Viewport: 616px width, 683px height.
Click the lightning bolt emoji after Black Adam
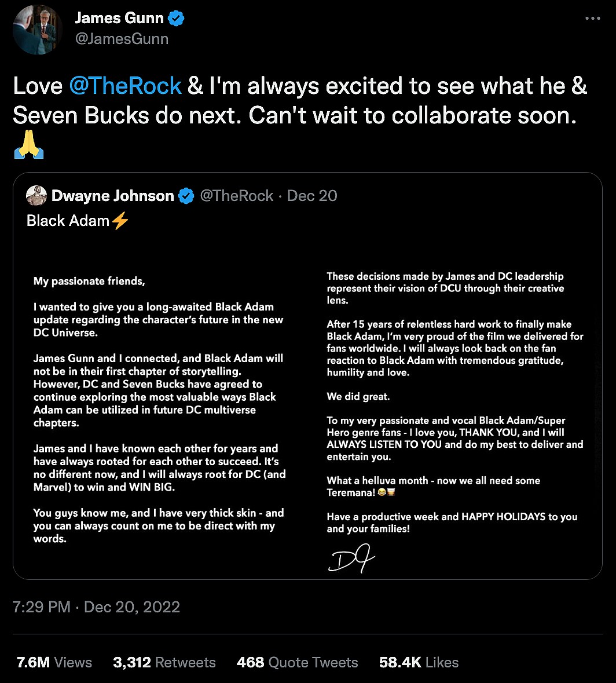[120, 221]
